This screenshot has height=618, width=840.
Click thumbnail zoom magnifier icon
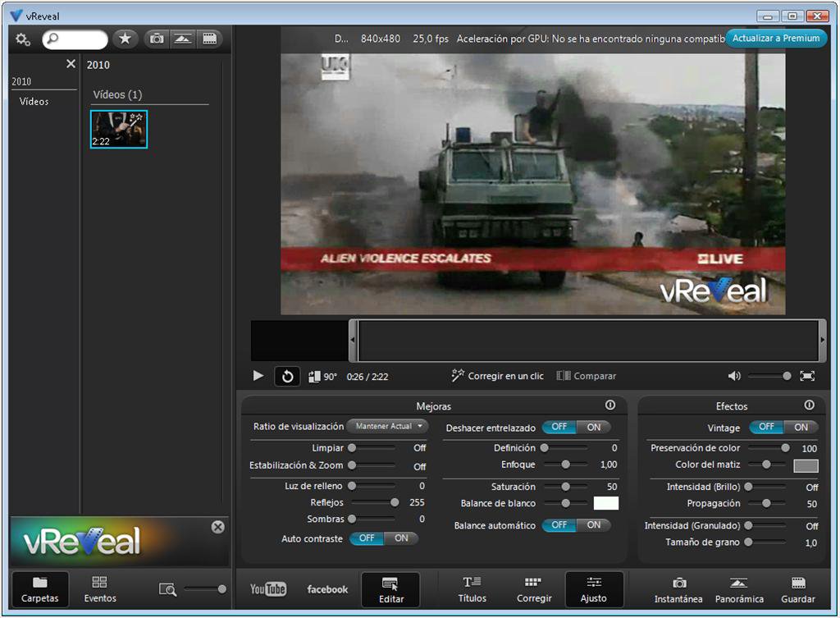coord(167,589)
